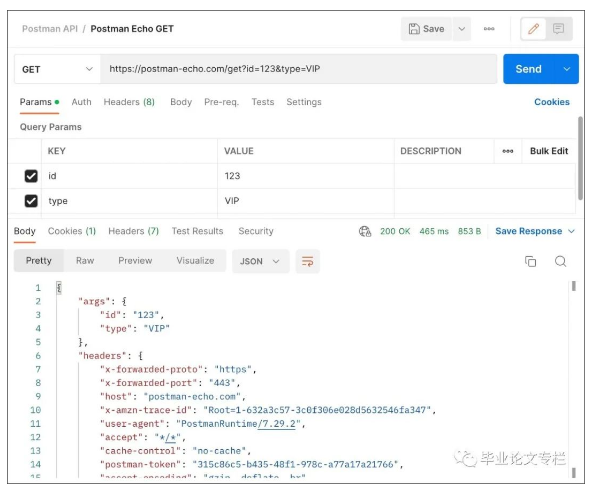Image resolution: width=592 pixels, height=493 pixels.
Task: Open the request Headers (8) tab
Action: (129, 102)
